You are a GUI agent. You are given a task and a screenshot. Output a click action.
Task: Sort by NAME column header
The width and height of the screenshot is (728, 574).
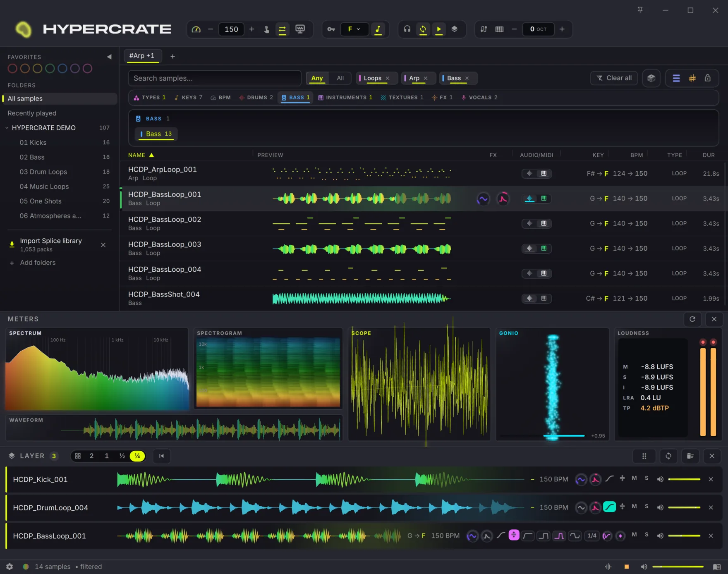pyautogui.click(x=141, y=155)
